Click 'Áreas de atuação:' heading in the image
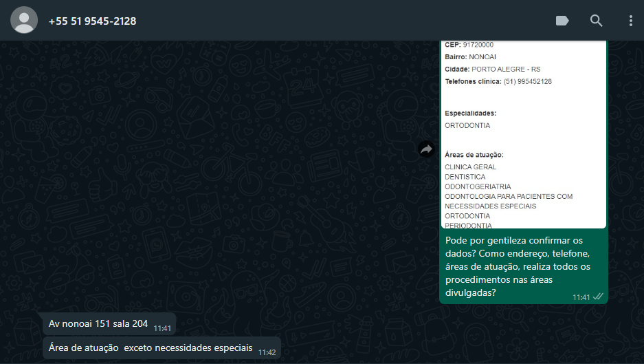This screenshot has width=644, height=364. point(474,155)
